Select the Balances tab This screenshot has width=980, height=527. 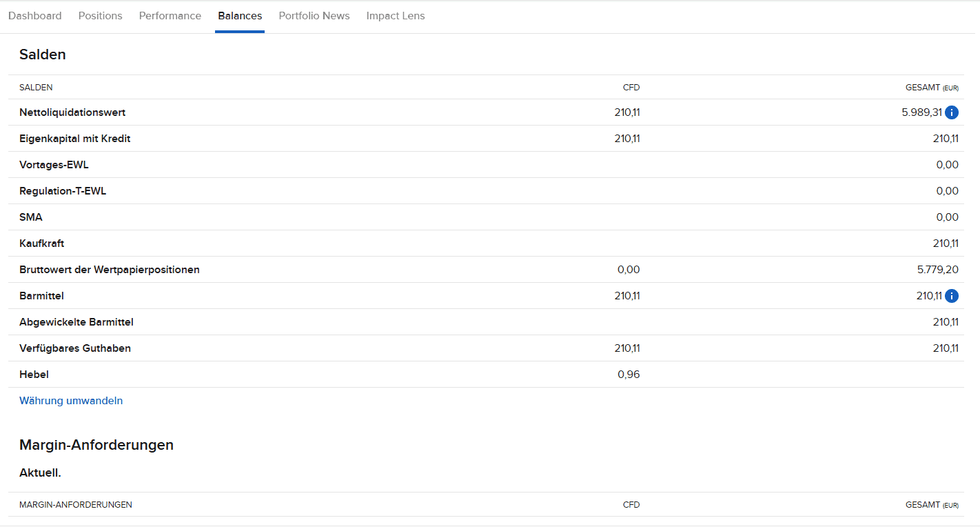pos(240,16)
